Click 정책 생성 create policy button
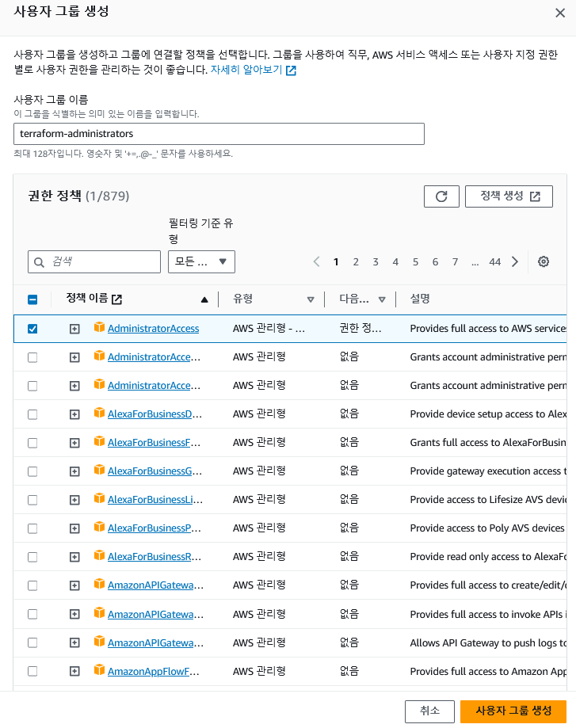Image resolution: width=576 pixels, height=728 pixels. coord(509,196)
